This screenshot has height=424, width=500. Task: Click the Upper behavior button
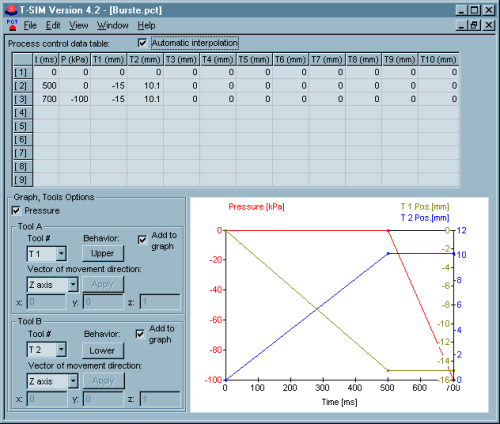pyautogui.click(x=103, y=254)
